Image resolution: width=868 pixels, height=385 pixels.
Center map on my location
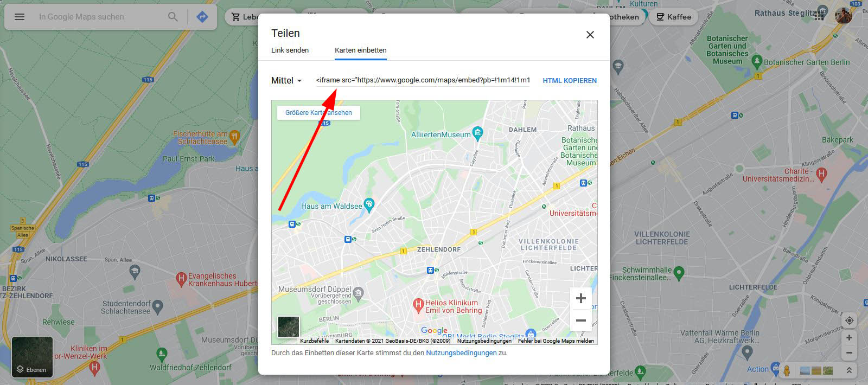pos(849,320)
